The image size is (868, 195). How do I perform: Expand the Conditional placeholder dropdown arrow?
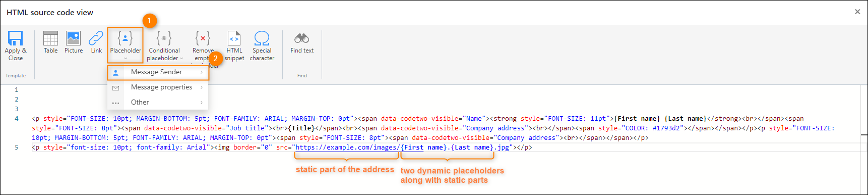click(181, 59)
